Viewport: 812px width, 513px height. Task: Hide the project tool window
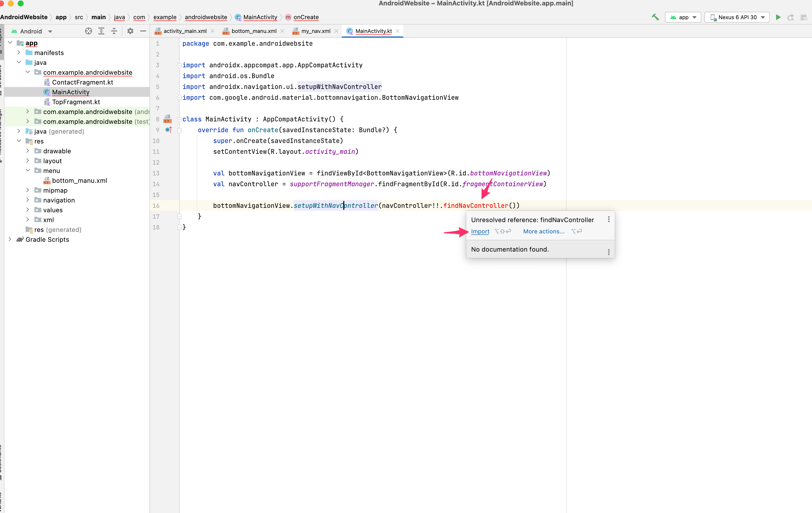[143, 31]
